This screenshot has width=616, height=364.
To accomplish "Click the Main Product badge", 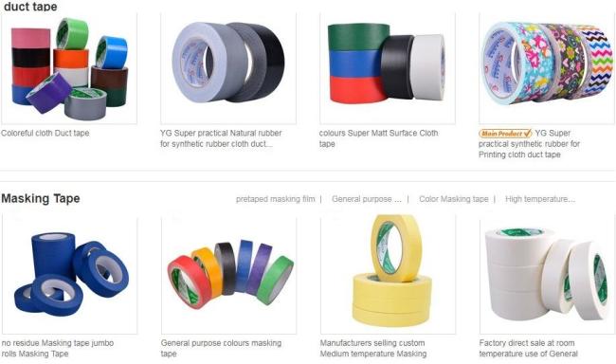I will click(505, 134).
